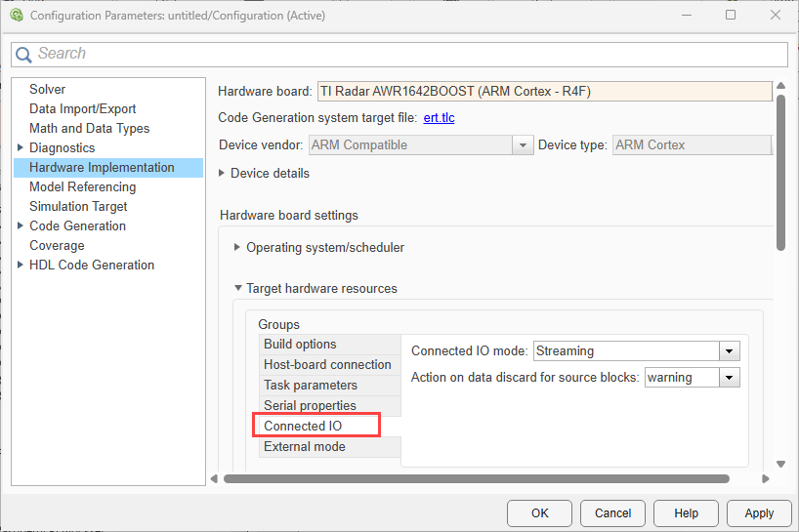Viewport: 799px width, 532px height.
Task: Open the Simulation Target pane
Action: pos(78,206)
